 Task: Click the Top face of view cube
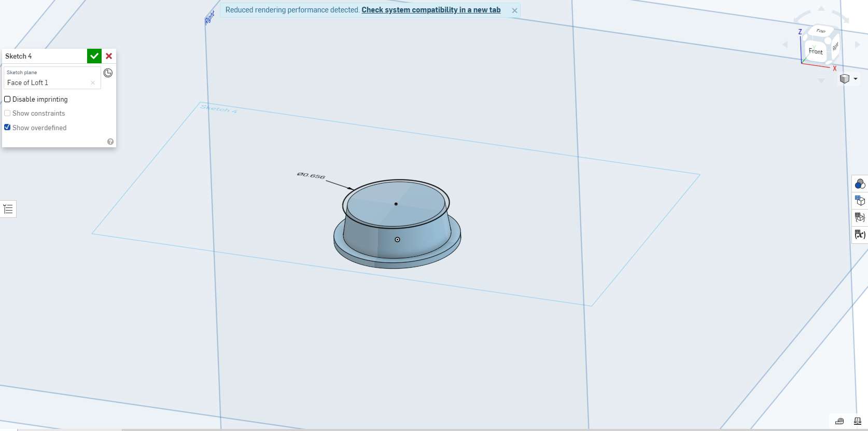(x=821, y=31)
